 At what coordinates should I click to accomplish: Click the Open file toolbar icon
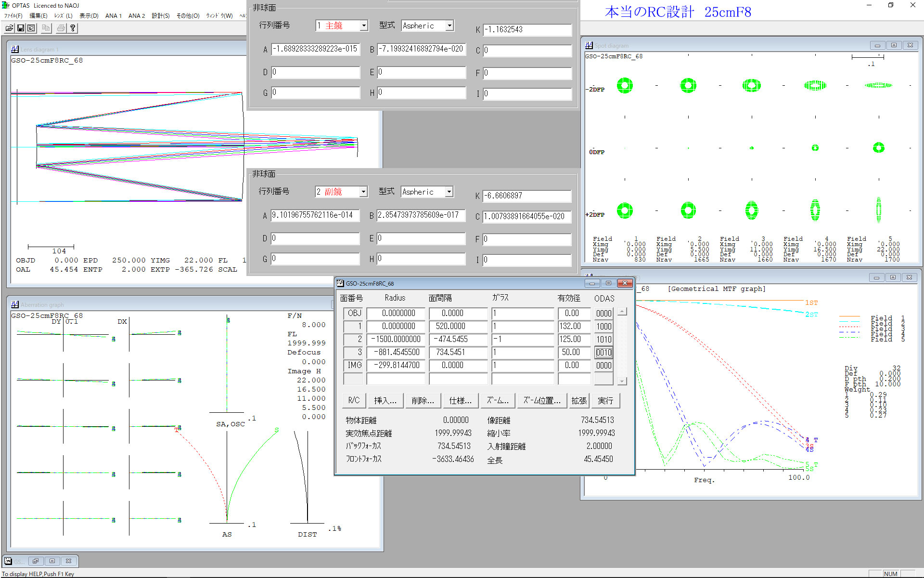coord(9,28)
